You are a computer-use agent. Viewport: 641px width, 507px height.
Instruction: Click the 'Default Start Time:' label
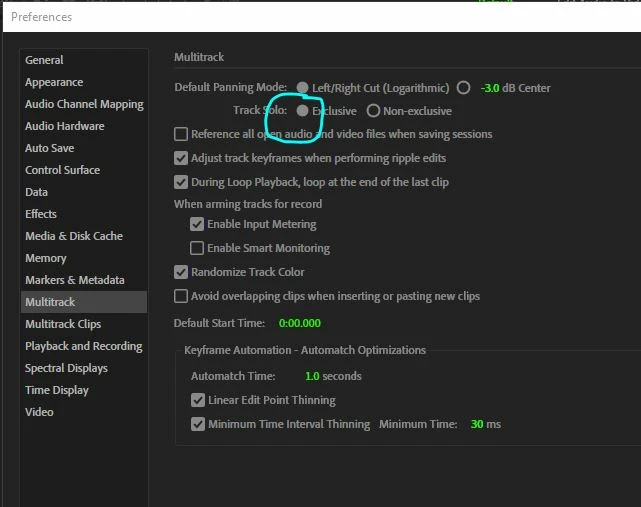pyautogui.click(x=220, y=323)
